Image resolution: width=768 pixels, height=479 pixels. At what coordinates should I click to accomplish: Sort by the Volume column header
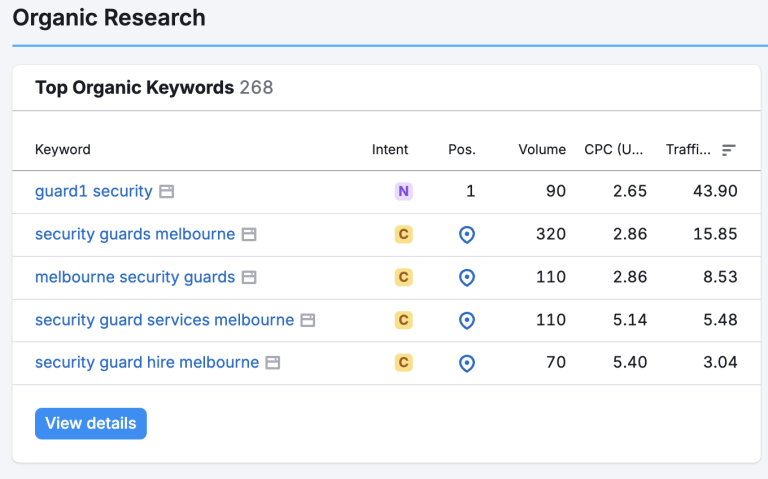[x=542, y=150]
